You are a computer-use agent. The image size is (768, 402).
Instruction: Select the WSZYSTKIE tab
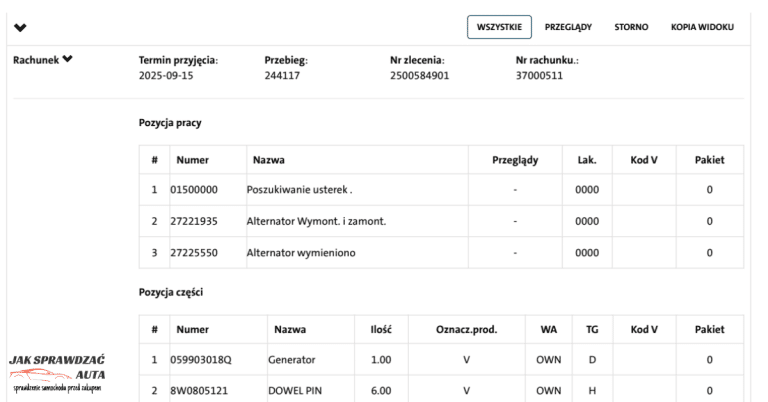click(499, 27)
